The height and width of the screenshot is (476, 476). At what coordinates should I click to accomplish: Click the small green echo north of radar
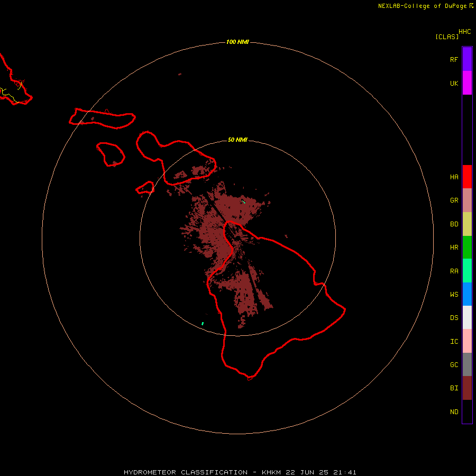click(x=243, y=202)
